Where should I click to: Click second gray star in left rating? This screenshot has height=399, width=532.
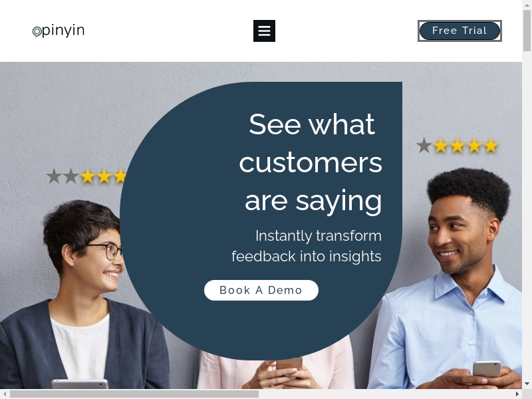pyautogui.click(x=71, y=176)
